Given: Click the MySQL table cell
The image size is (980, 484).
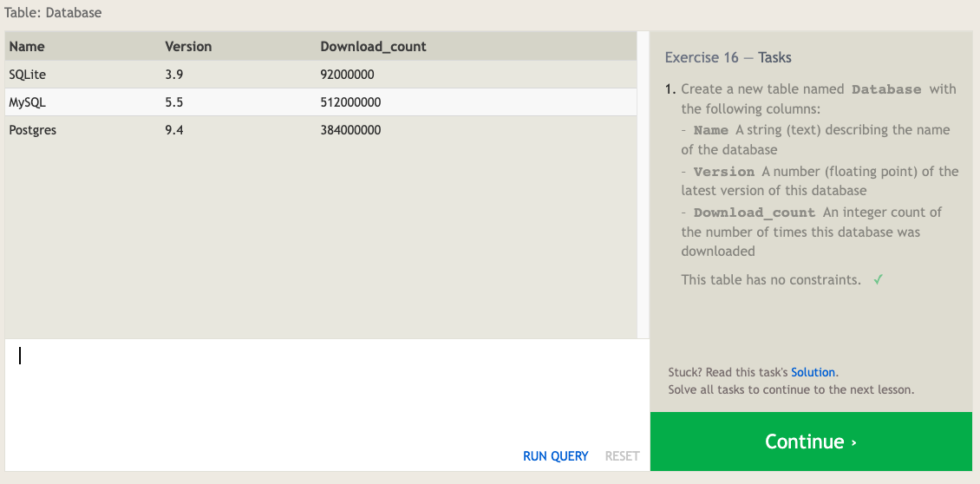Looking at the screenshot, I should (28, 102).
